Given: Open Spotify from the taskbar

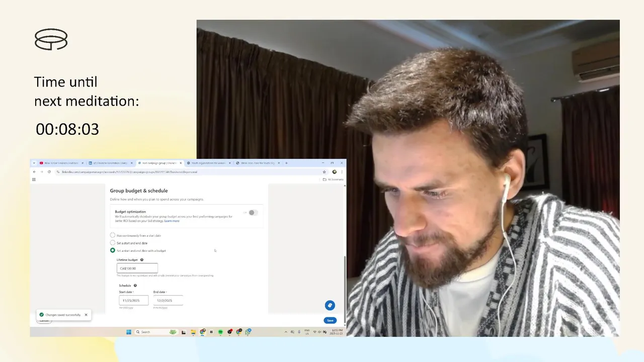Looking at the screenshot, I should (220, 332).
